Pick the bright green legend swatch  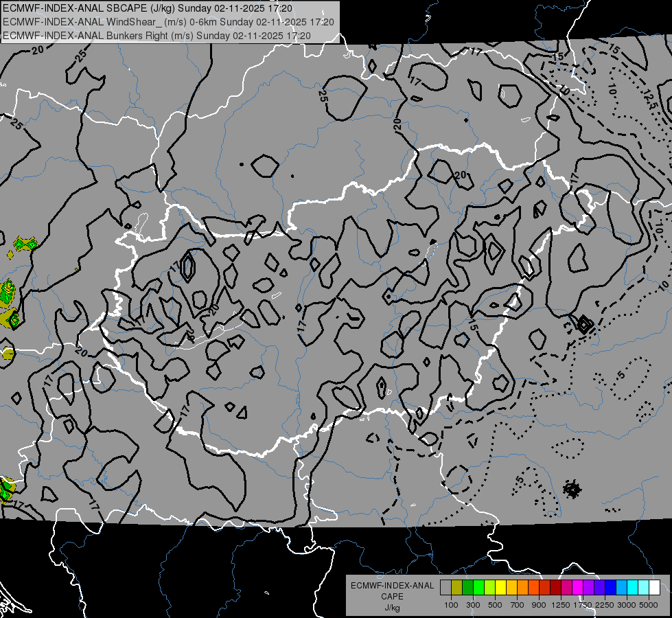click(x=478, y=587)
